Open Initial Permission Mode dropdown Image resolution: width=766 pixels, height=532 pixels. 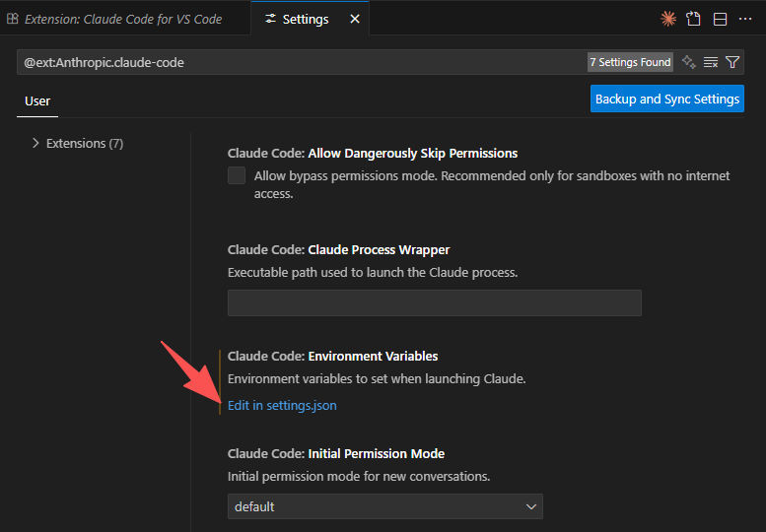pos(384,506)
